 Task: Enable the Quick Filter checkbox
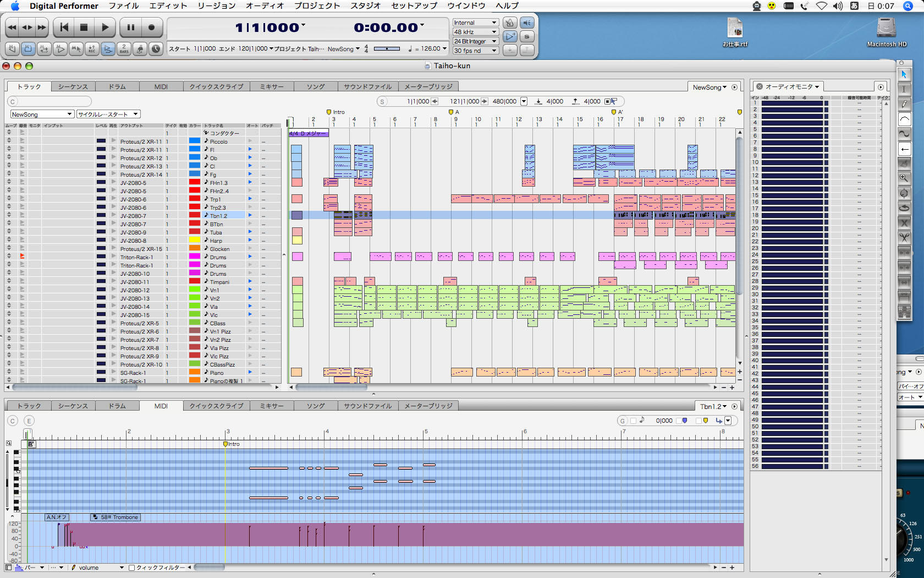tap(131, 568)
